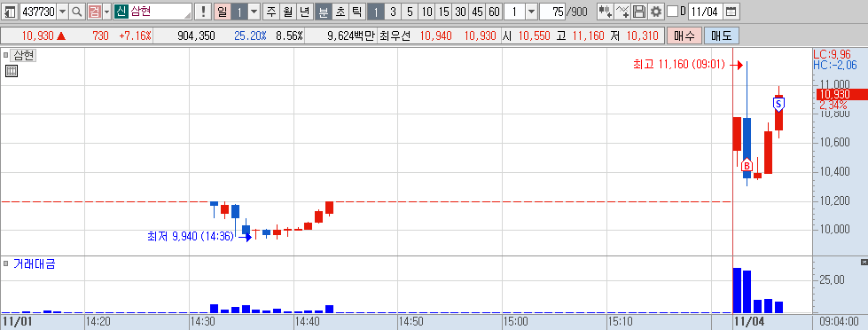
Task: Select the 초 seconds chart period
Action: tap(340, 12)
